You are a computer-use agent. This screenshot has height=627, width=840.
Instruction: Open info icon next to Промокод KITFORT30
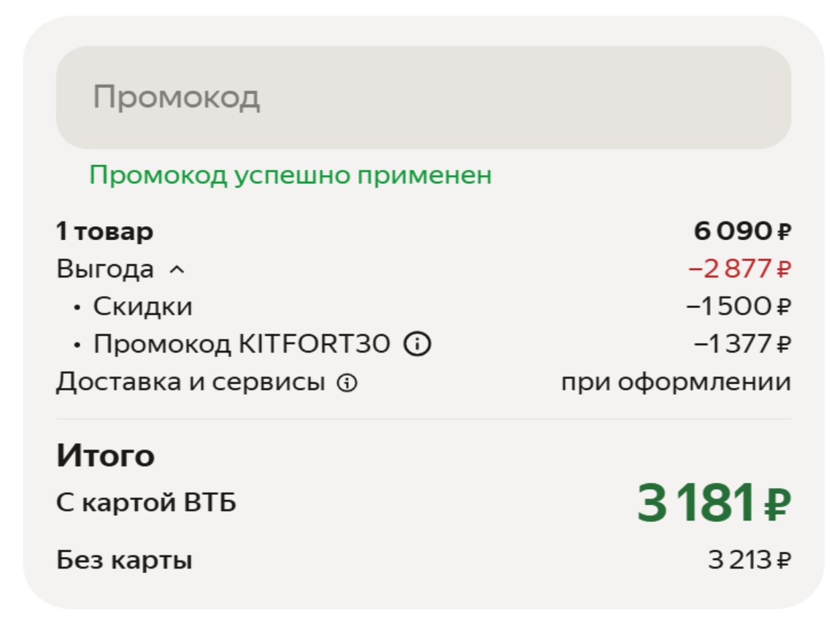pyautogui.click(x=417, y=344)
